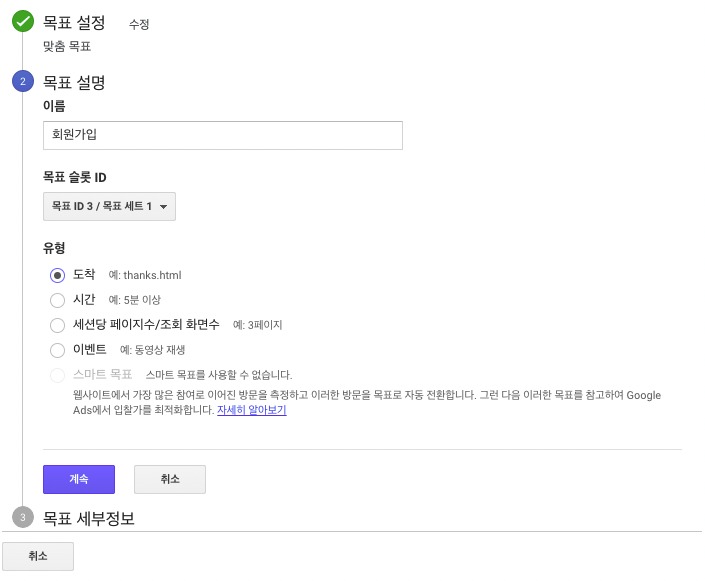Click the 예: 3페이지 example text
Viewport: 705px width, 581px height.
(x=258, y=325)
